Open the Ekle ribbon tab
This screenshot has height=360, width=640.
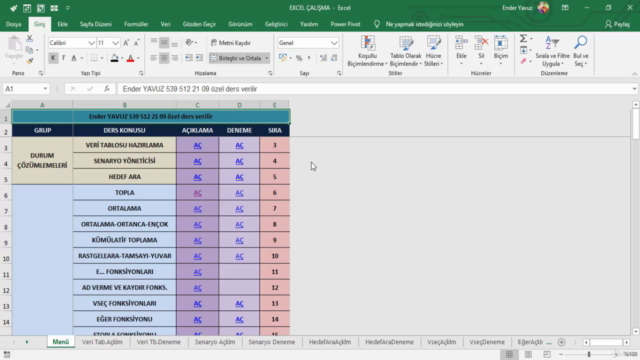62,24
